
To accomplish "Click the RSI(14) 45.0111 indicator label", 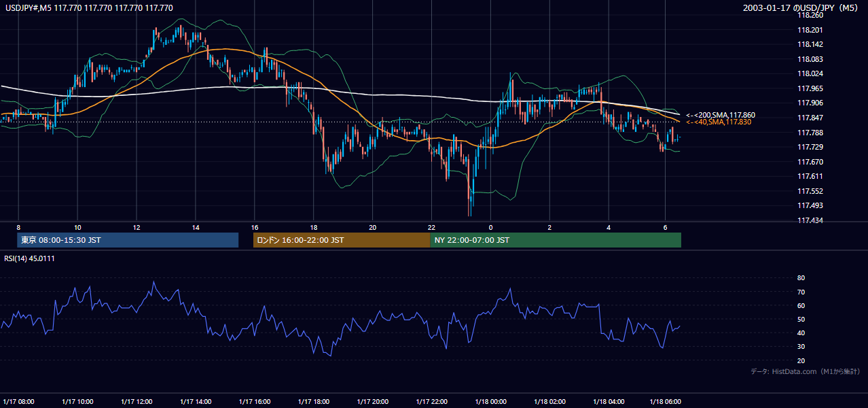I will [30, 258].
